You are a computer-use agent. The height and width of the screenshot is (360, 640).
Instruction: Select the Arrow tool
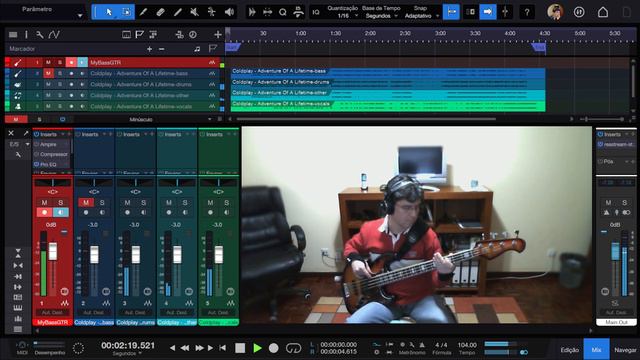tap(109, 12)
